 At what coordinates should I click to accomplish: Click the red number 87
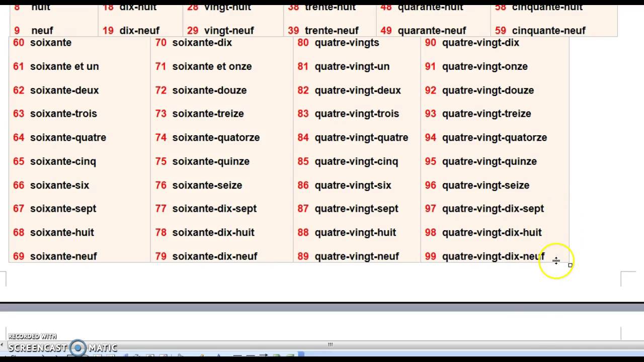click(x=303, y=209)
